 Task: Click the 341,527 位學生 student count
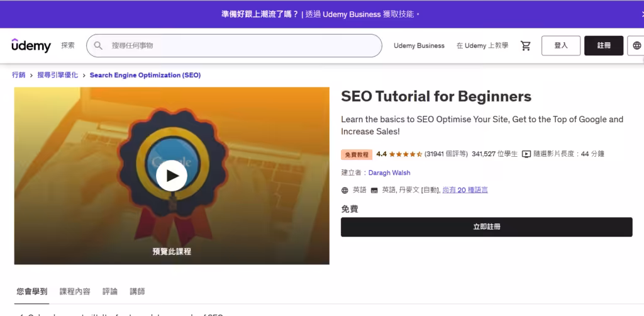(494, 154)
